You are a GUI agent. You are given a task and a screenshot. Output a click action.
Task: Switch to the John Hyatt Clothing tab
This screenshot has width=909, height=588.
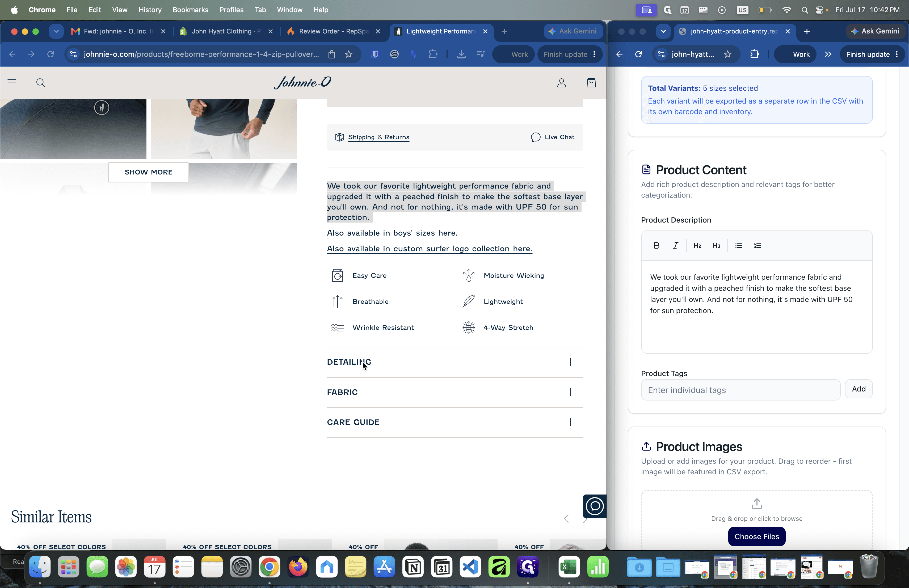click(x=226, y=31)
